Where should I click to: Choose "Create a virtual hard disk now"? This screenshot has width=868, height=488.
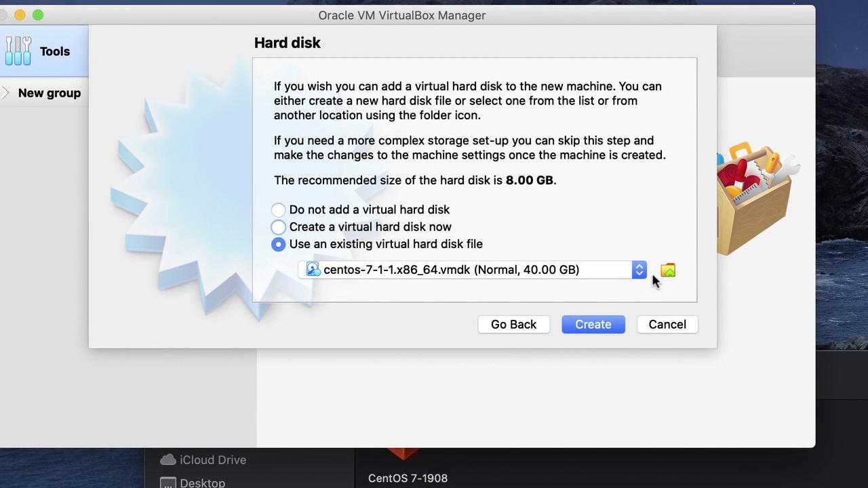[x=278, y=227]
